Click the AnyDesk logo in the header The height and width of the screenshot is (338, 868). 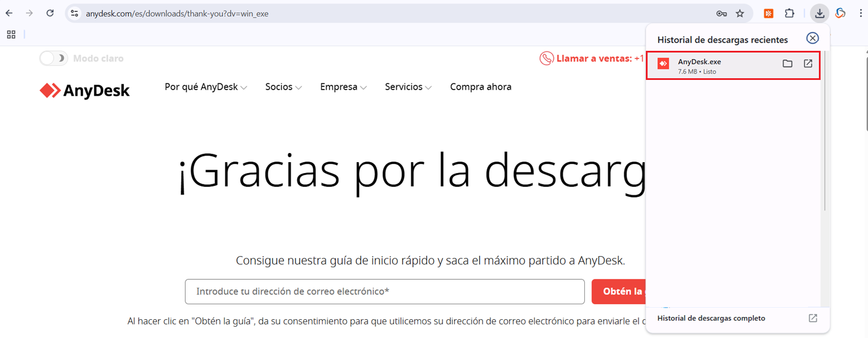tap(84, 90)
